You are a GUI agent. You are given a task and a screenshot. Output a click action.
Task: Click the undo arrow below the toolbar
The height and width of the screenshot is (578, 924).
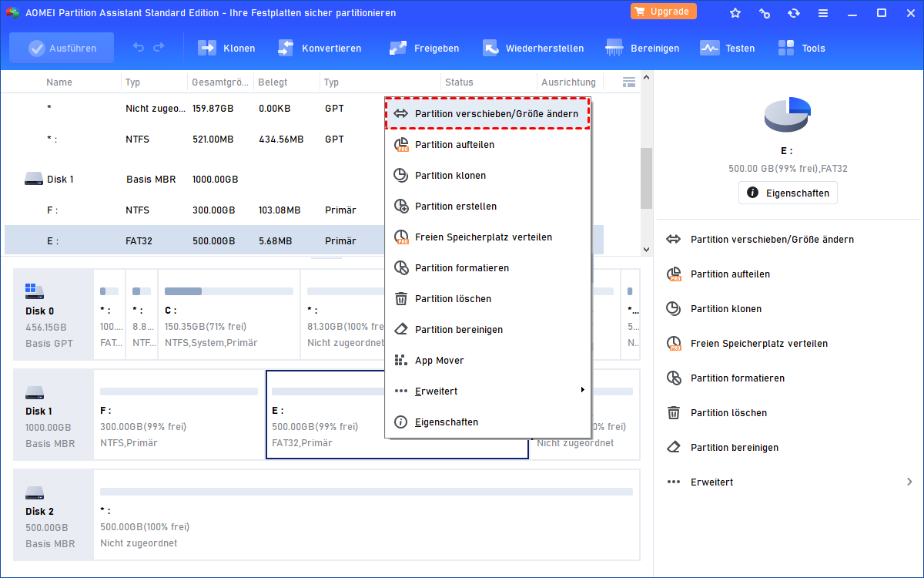point(138,48)
